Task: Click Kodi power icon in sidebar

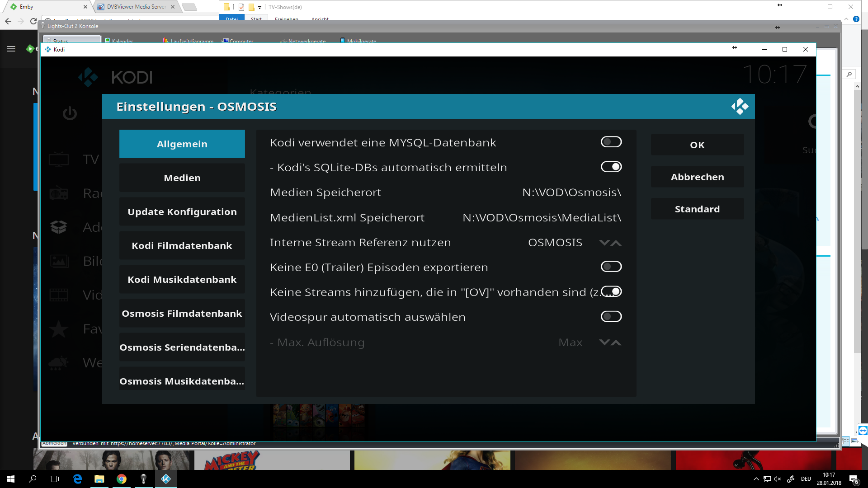Action: click(70, 113)
